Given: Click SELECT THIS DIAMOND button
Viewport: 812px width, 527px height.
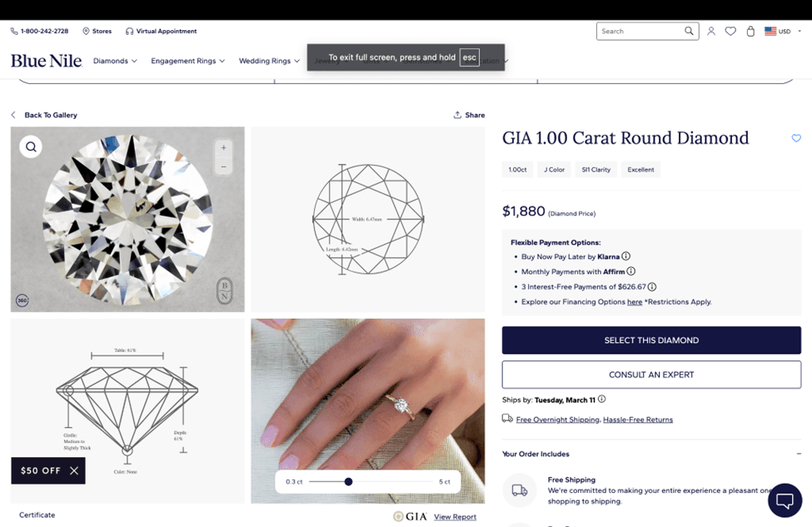Looking at the screenshot, I should click(651, 341).
